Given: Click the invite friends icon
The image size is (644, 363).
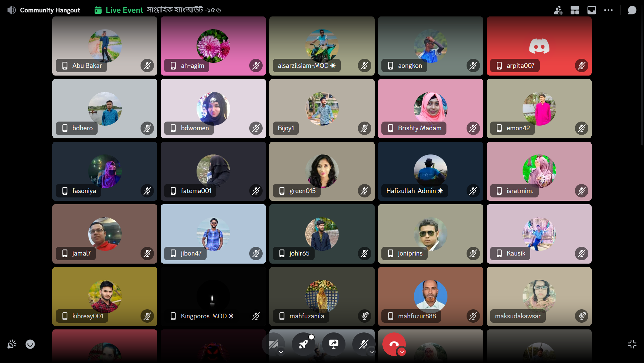Looking at the screenshot, I should 558,10.
